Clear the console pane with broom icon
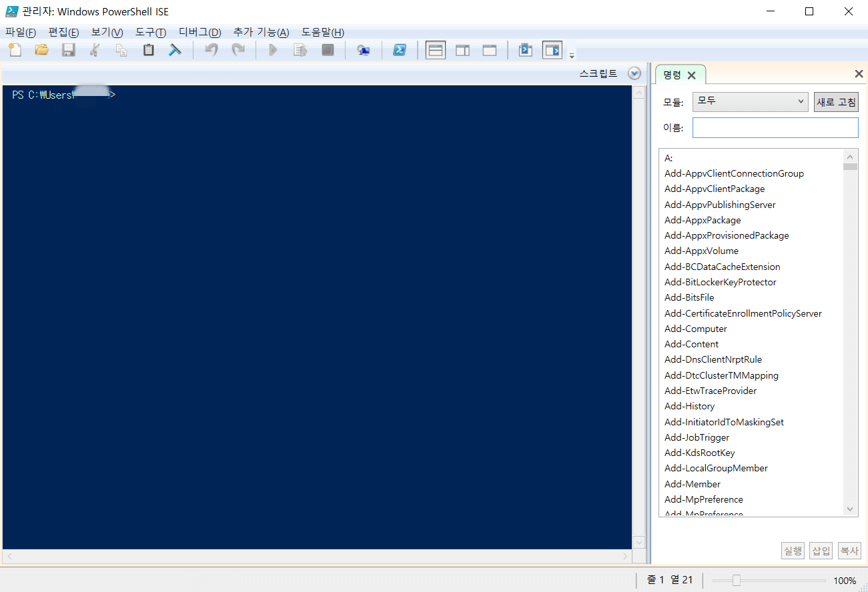Image resolution: width=868 pixels, height=592 pixels. click(175, 49)
